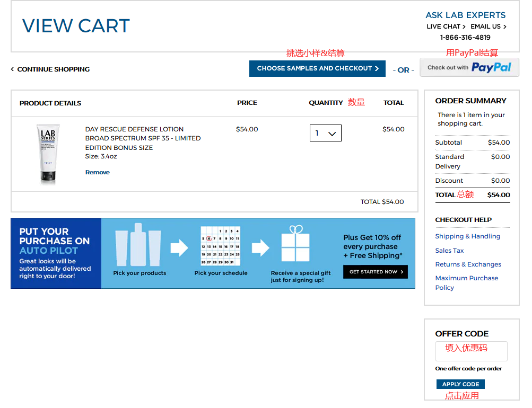Click the Email Us link
The width and height of the screenshot is (532, 408).
[x=488, y=26]
